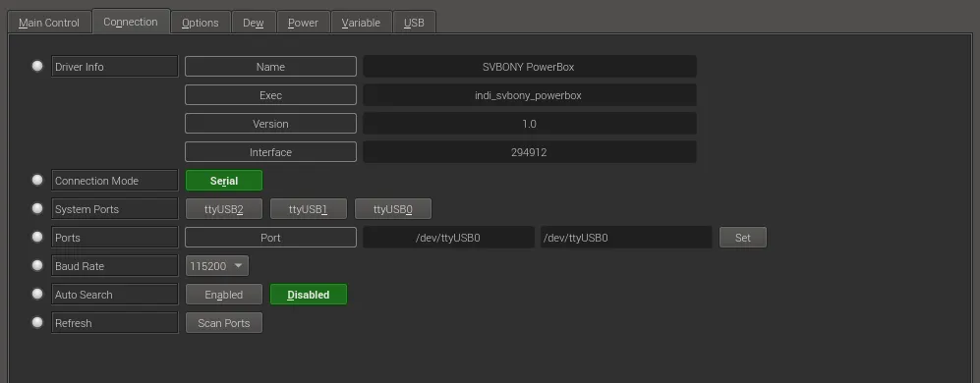Screen dimensions: 980x383
Task: Select the Connection tab
Action: (131, 22)
